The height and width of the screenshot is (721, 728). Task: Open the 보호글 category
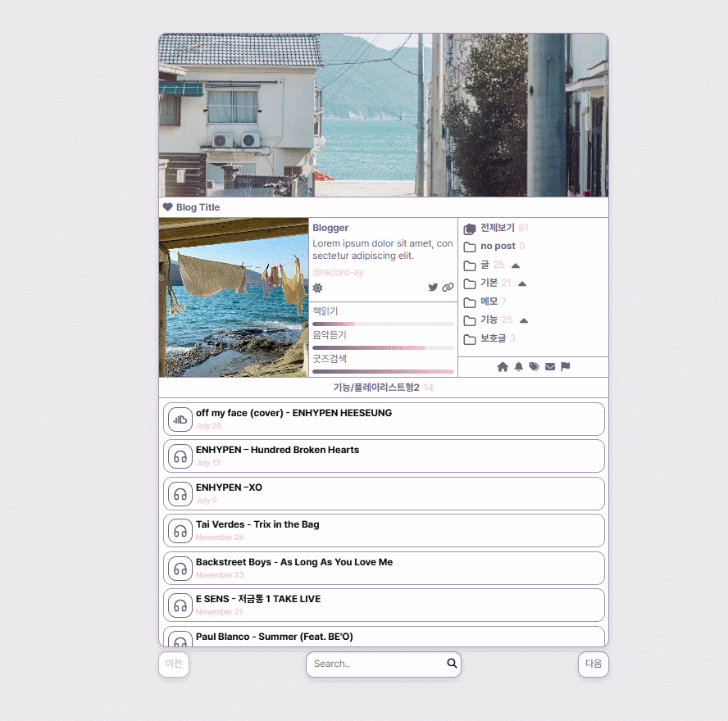point(493,338)
